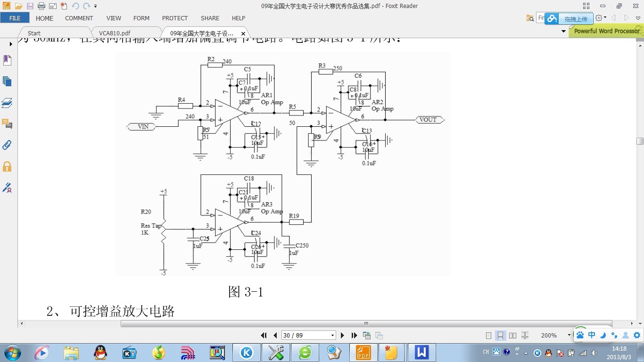Toggle the ribbon display mode icon in title bar
The image size is (644, 362).
586,6
